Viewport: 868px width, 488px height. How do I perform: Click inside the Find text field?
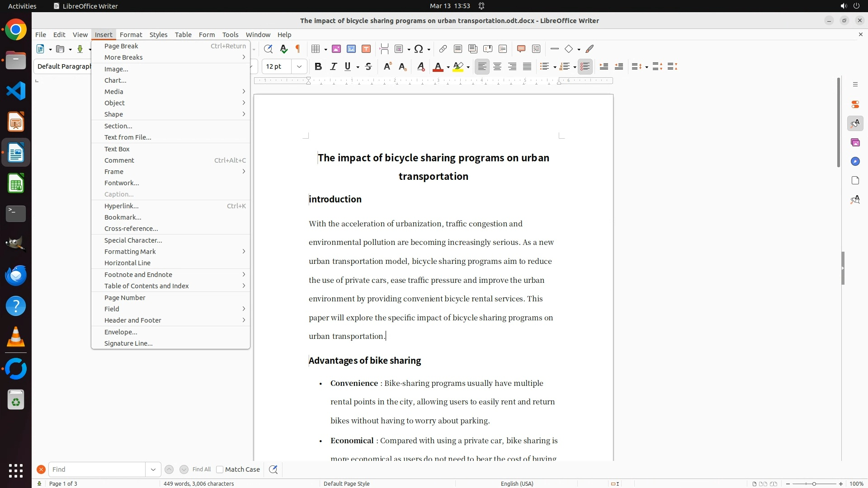point(97,469)
